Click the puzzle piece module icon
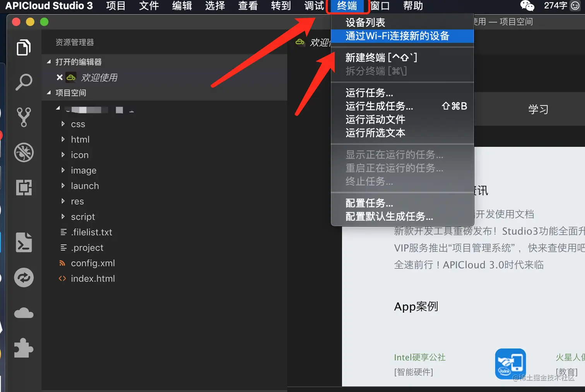This screenshot has width=585, height=392. point(24,348)
